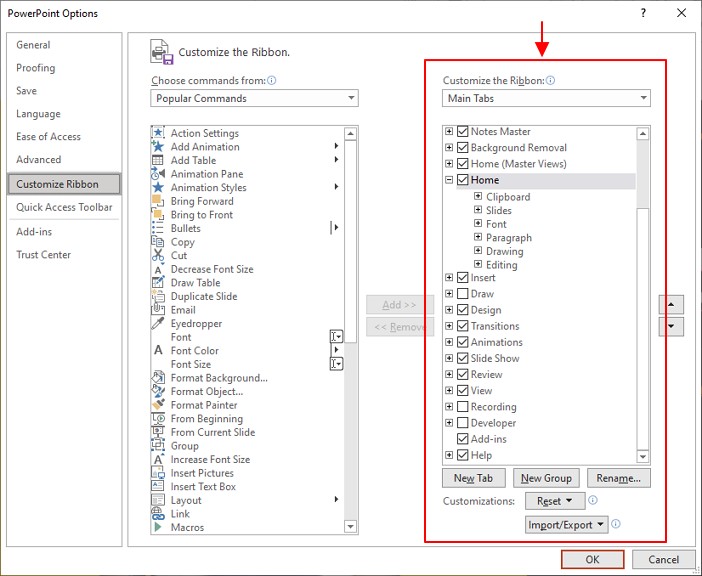Uncheck the Notes Master checkbox
702x576 pixels.
pyautogui.click(x=463, y=132)
